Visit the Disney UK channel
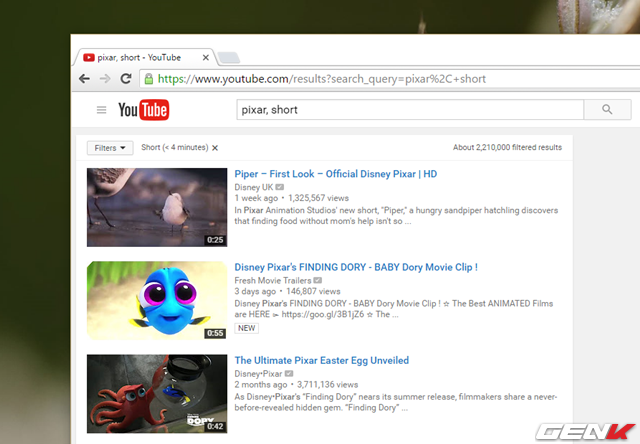 coord(254,187)
